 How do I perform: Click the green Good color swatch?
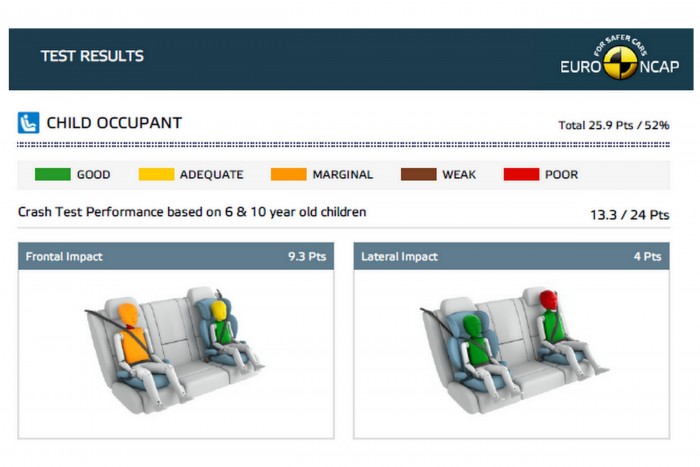[x=52, y=174]
